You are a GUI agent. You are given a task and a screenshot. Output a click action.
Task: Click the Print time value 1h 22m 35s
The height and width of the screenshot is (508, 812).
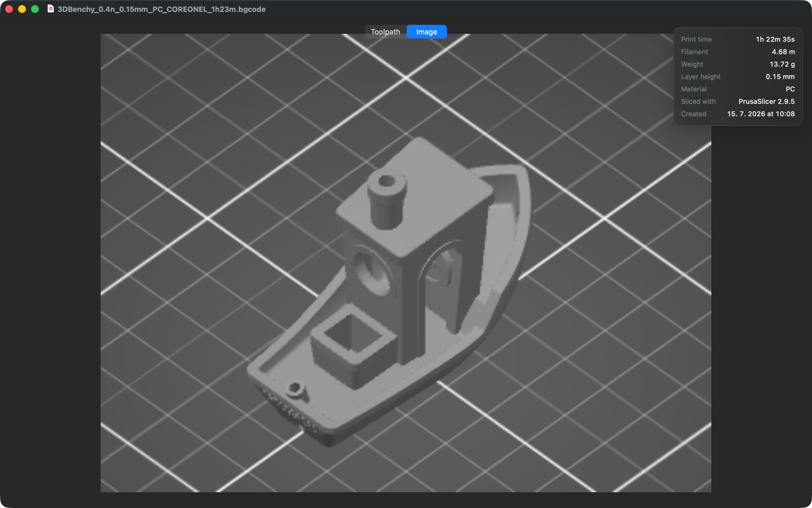click(775, 39)
